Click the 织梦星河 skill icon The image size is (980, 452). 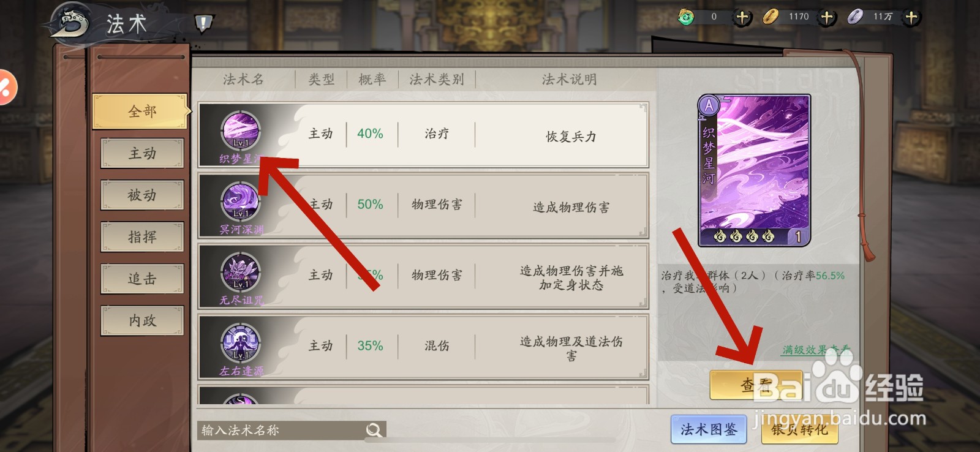tap(241, 131)
